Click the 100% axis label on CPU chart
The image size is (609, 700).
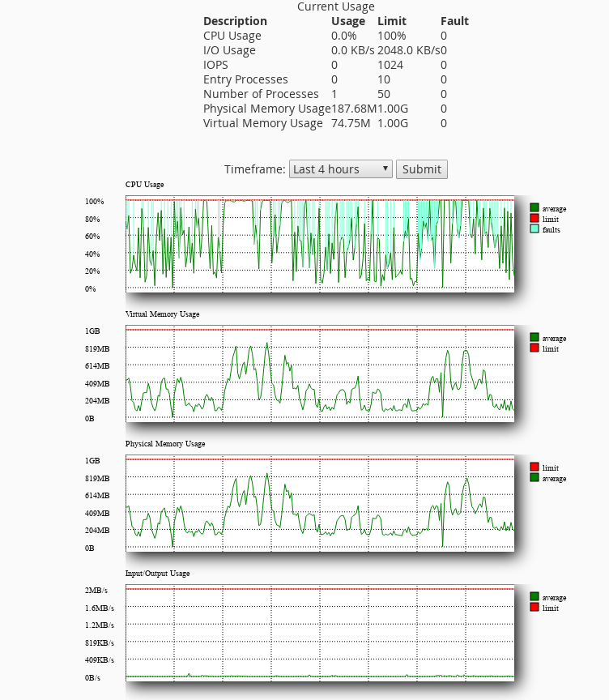click(94, 202)
